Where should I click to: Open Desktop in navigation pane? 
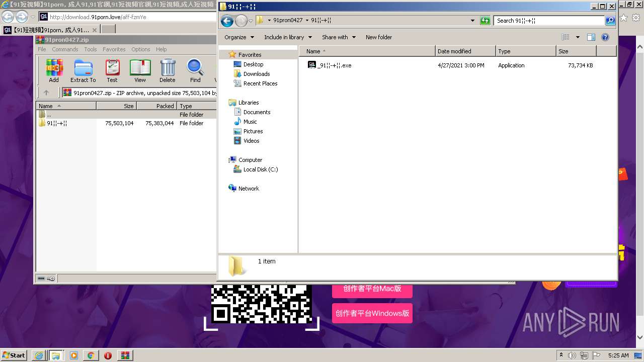pos(253,64)
